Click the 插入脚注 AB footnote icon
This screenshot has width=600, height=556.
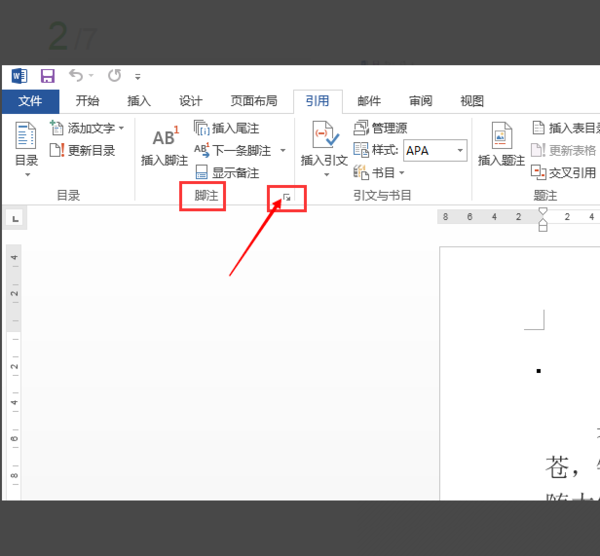165,137
